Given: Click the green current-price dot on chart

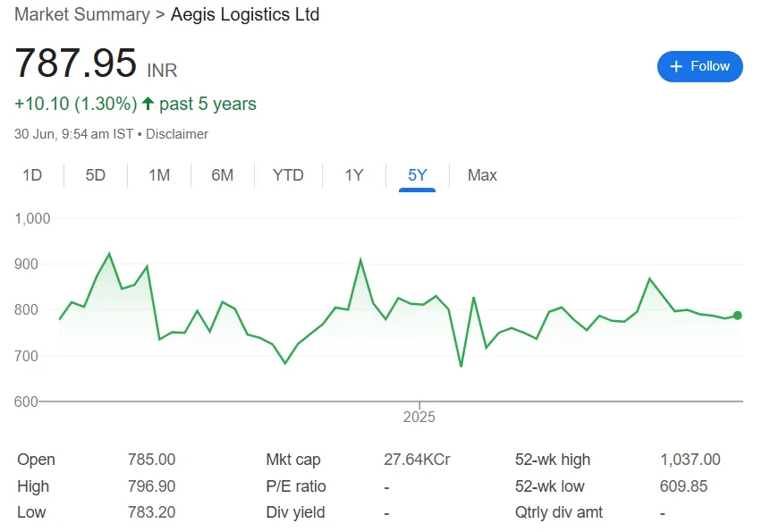Looking at the screenshot, I should pyautogui.click(x=737, y=316).
